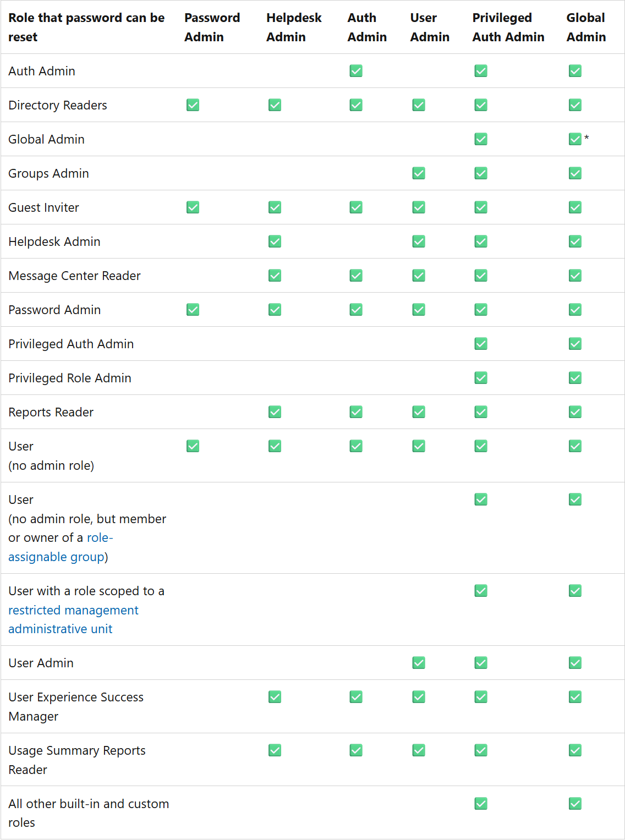Image resolution: width=625 pixels, height=840 pixels.
Task: Click Usage Summary Reports Reader checkmark under Helpdesk Admin
Action: pyautogui.click(x=275, y=750)
